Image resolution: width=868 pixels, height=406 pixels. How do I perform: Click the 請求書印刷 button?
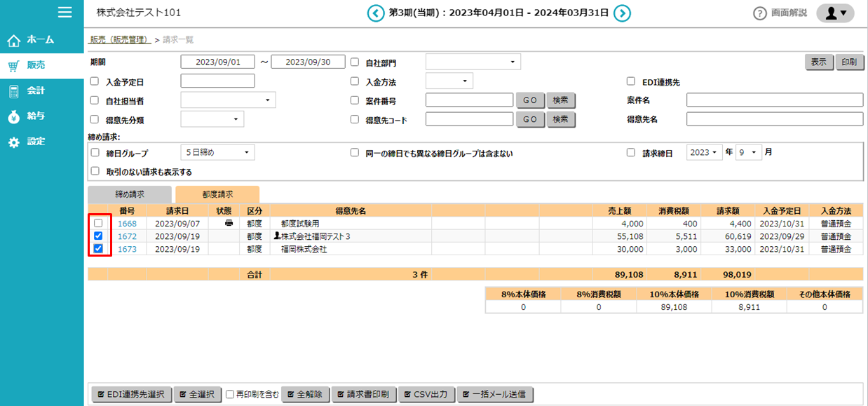click(363, 395)
